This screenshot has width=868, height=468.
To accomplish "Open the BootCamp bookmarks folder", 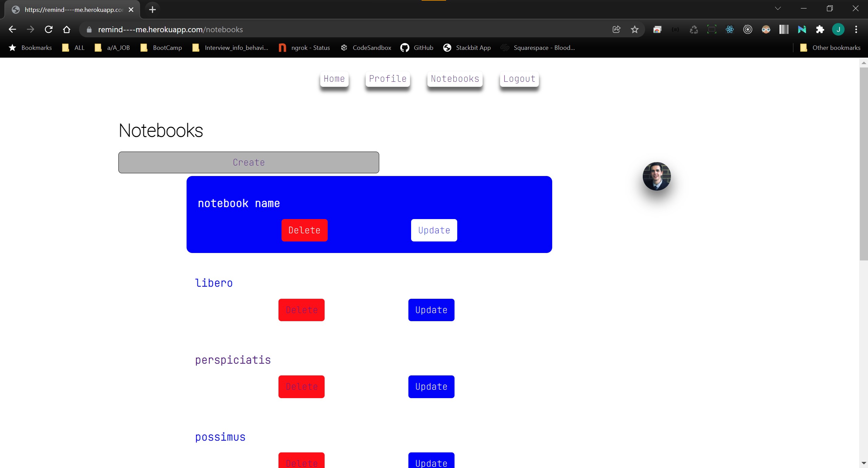I will 161,48.
